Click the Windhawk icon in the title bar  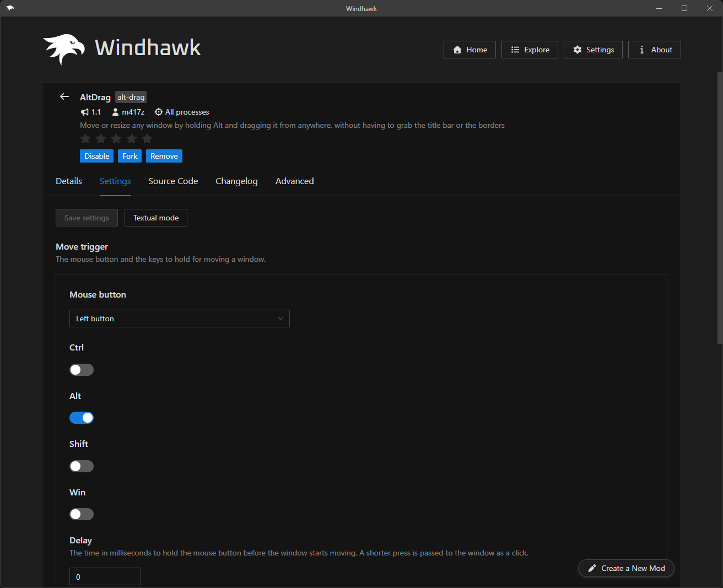[10, 8]
